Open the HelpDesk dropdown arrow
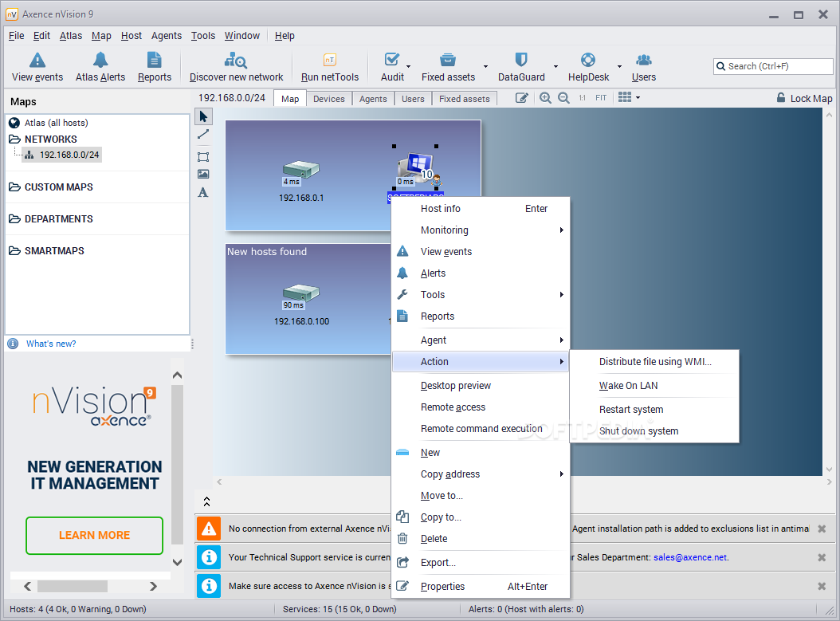Image resolution: width=840 pixels, height=621 pixels. click(619, 67)
